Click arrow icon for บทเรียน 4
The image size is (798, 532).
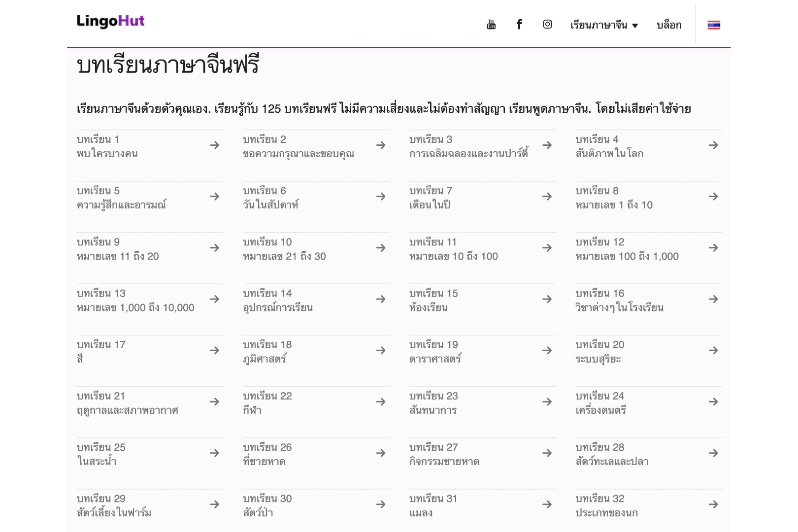tap(713, 145)
